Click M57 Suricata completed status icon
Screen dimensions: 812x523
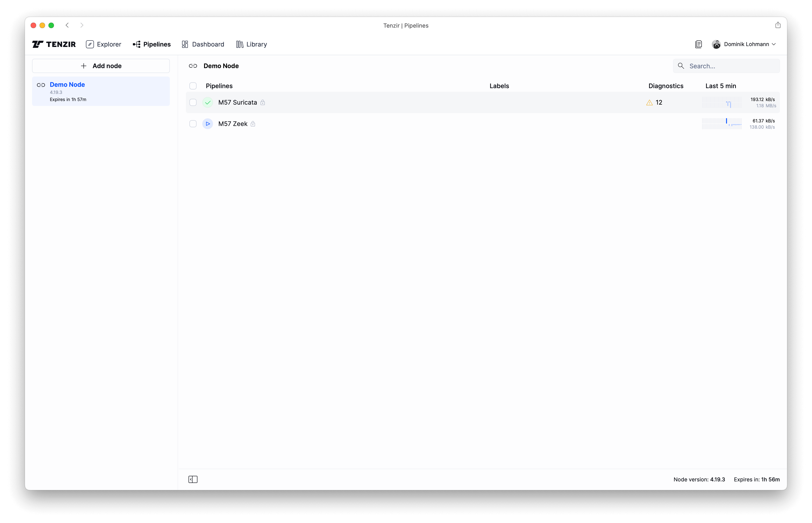coord(208,103)
